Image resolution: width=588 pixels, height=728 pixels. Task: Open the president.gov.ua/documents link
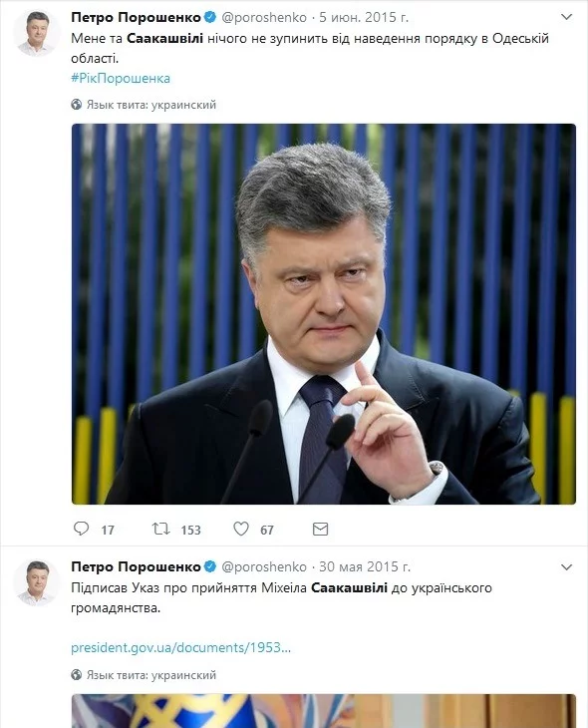(x=181, y=647)
